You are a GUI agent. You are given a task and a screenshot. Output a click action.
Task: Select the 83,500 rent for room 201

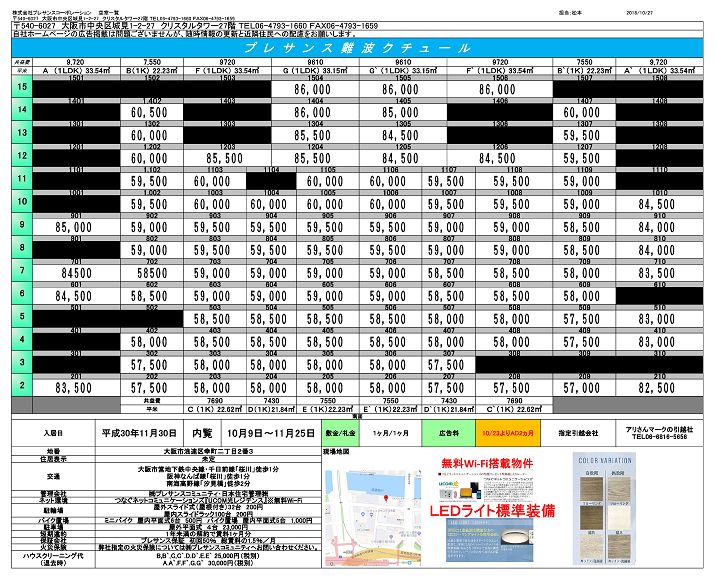pos(74,388)
